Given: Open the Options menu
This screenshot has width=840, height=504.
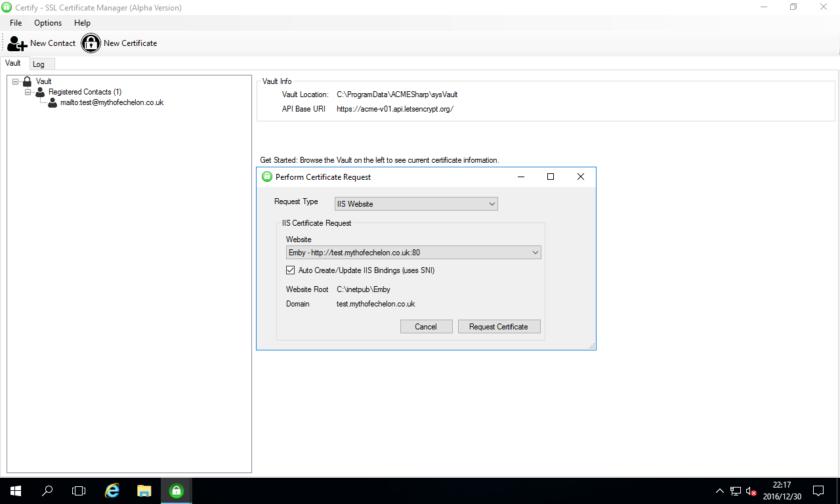Looking at the screenshot, I should pyautogui.click(x=48, y=23).
